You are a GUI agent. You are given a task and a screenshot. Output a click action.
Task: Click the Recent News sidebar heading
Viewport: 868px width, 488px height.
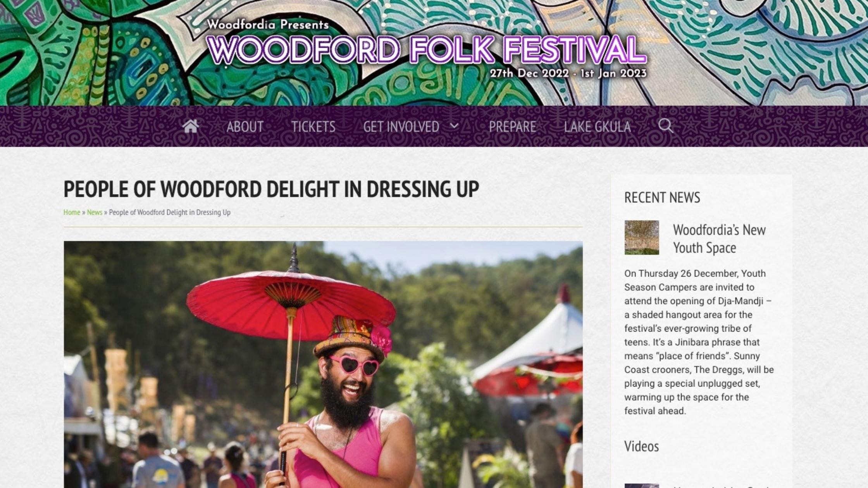coord(662,198)
